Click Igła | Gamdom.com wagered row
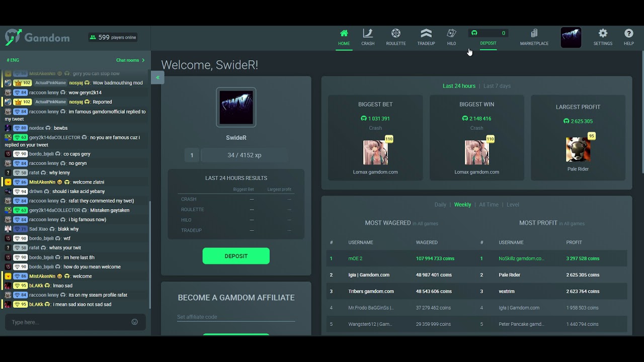 [402, 275]
